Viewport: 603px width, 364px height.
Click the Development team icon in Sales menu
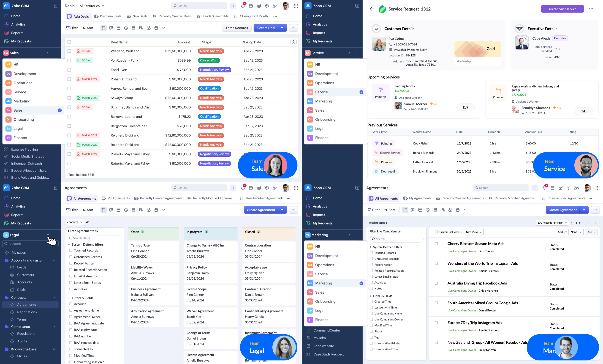coord(8,74)
